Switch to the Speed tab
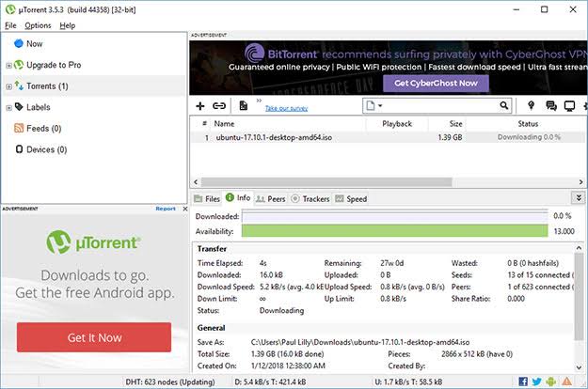The image size is (588, 389). pyautogui.click(x=351, y=199)
